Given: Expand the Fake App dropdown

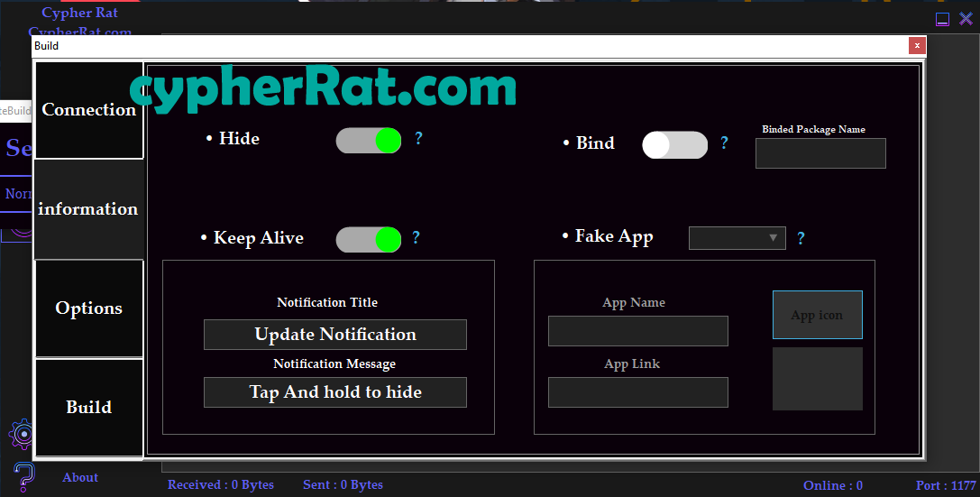Looking at the screenshot, I should [x=737, y=238].
